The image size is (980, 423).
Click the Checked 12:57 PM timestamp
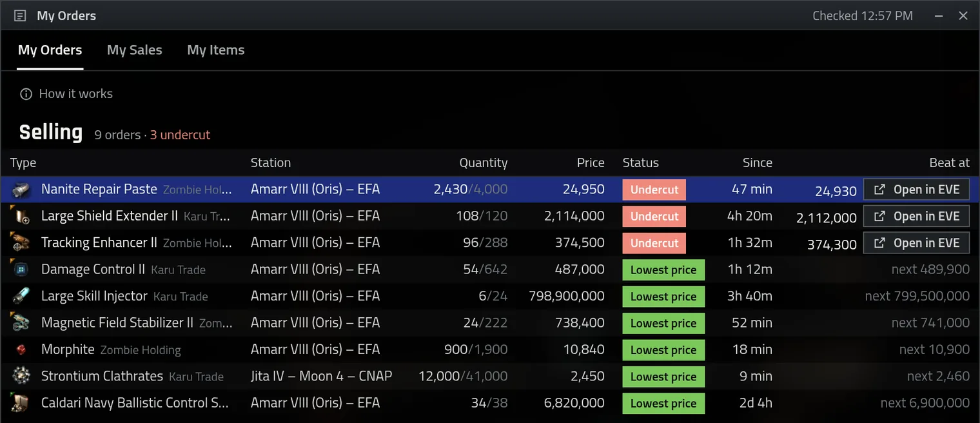pos(863,15)
